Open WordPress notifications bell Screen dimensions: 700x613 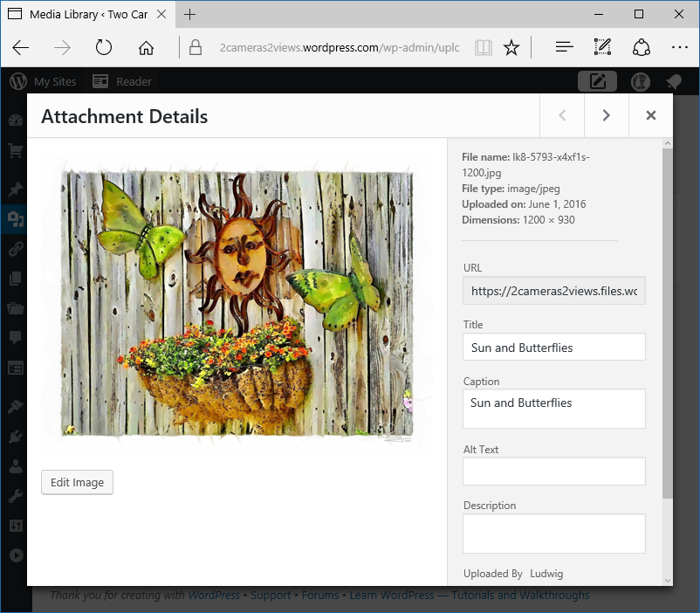pos(673,81)
